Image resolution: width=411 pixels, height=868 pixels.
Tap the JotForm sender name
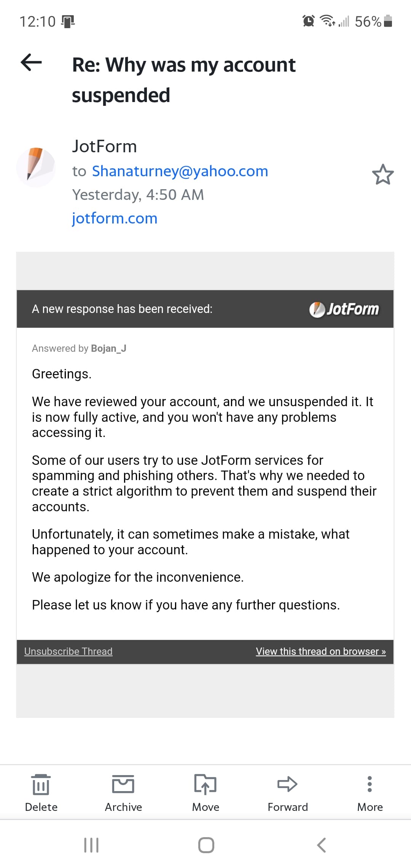click(x=105, y=147)
